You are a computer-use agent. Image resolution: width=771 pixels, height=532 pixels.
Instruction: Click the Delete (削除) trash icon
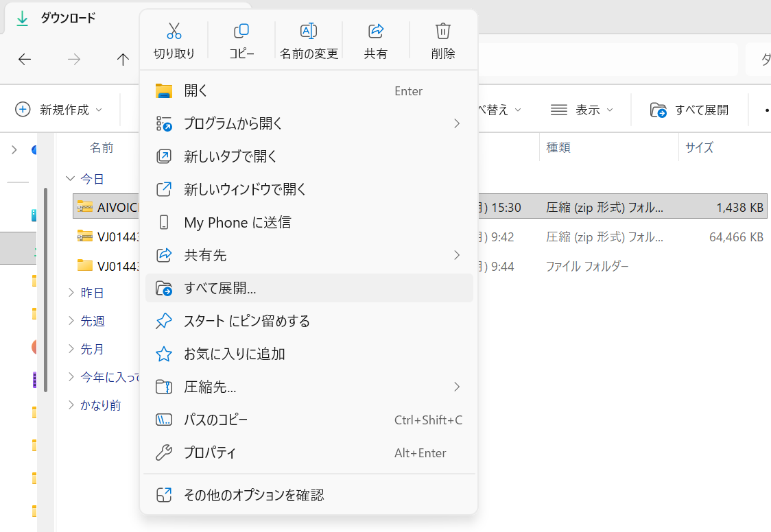click(x=443, y=32)
